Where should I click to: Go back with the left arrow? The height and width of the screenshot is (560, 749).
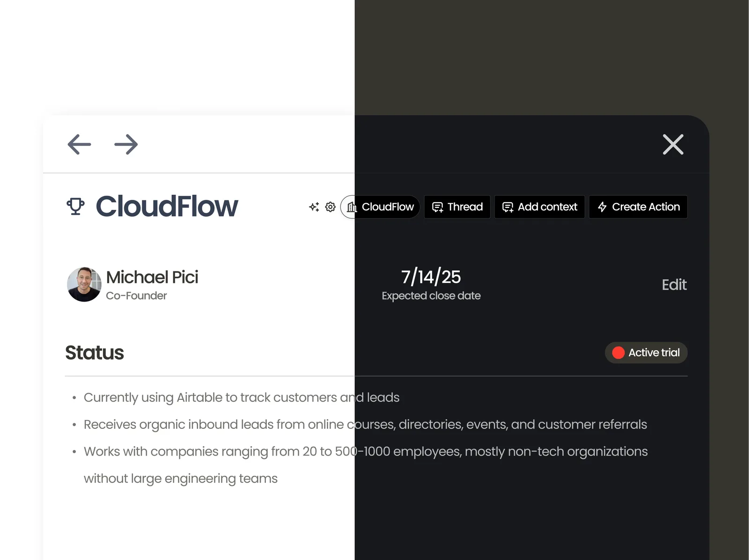[x=79, y=144]
